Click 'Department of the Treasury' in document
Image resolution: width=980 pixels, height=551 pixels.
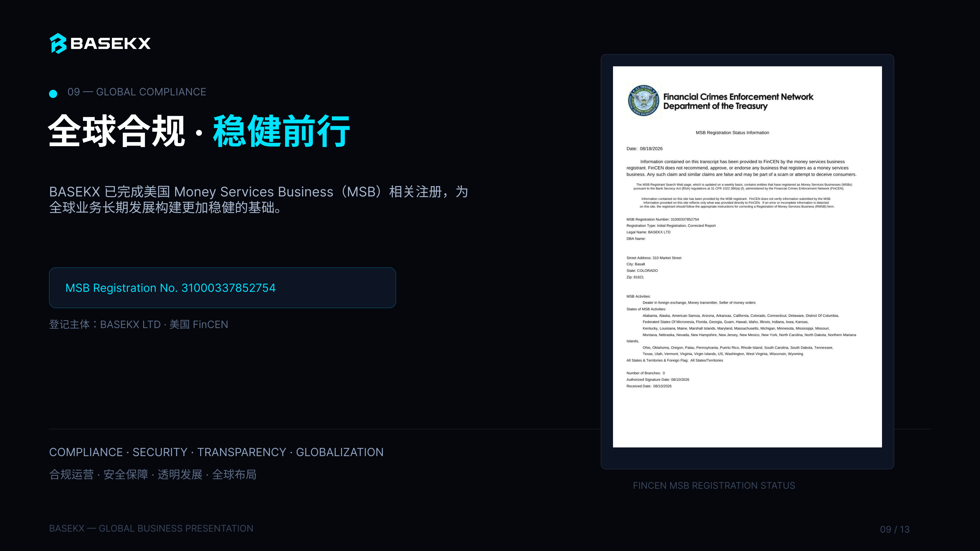[715, 106]
